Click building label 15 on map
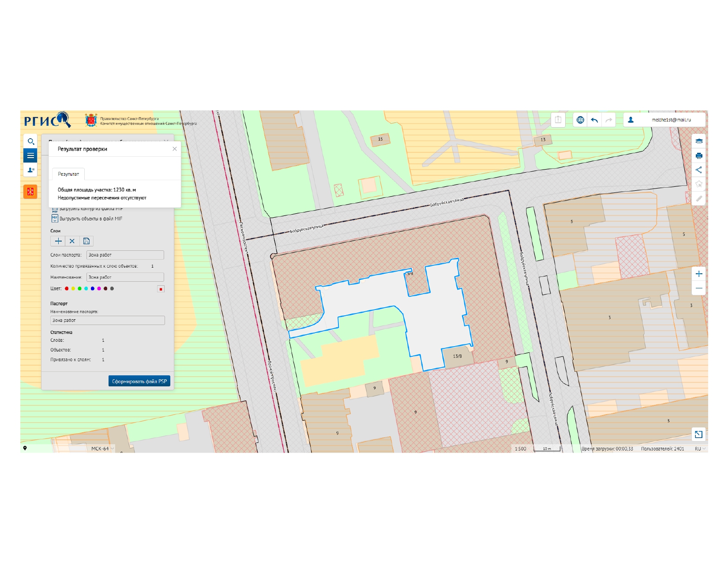The height and width of the screenshot is (563, 728). coord(380,139)
